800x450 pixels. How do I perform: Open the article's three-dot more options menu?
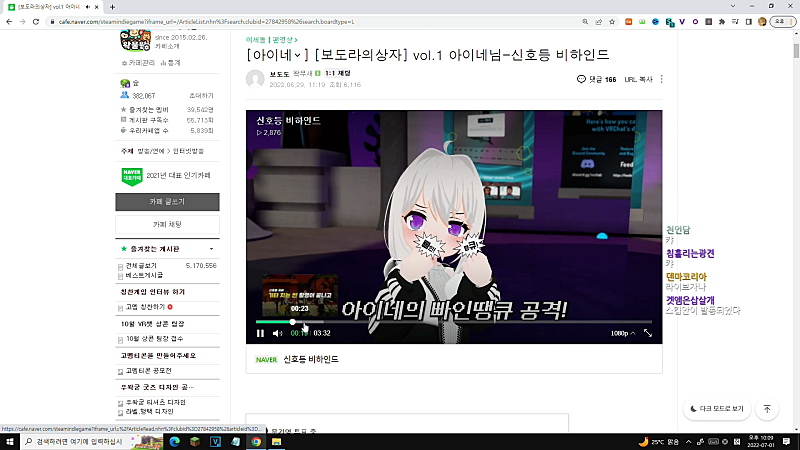662,79
